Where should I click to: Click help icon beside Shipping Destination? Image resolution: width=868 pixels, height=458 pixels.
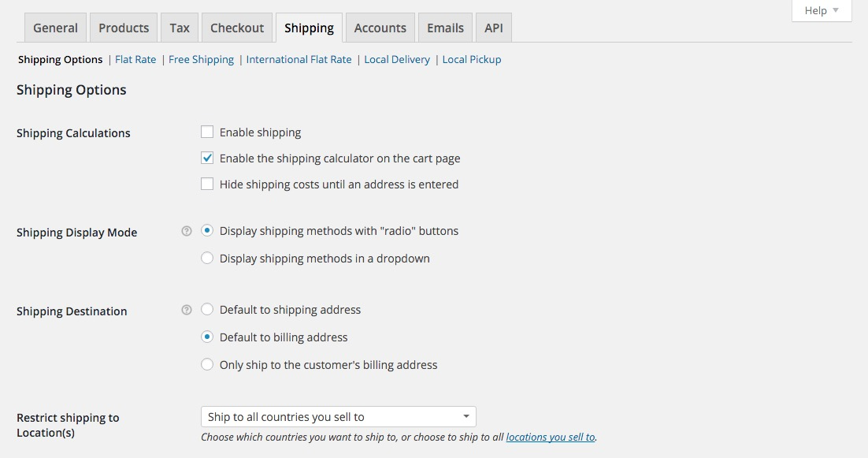tap(187, 311)
